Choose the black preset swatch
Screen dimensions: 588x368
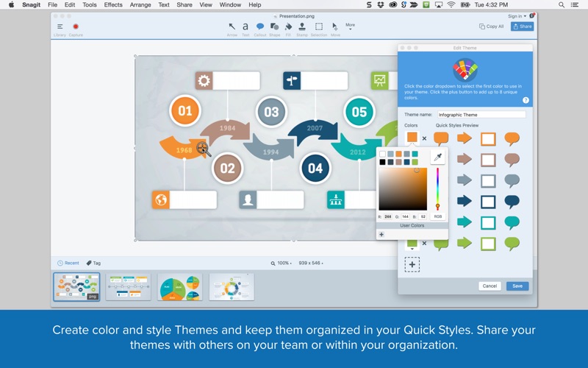[382, 162]
